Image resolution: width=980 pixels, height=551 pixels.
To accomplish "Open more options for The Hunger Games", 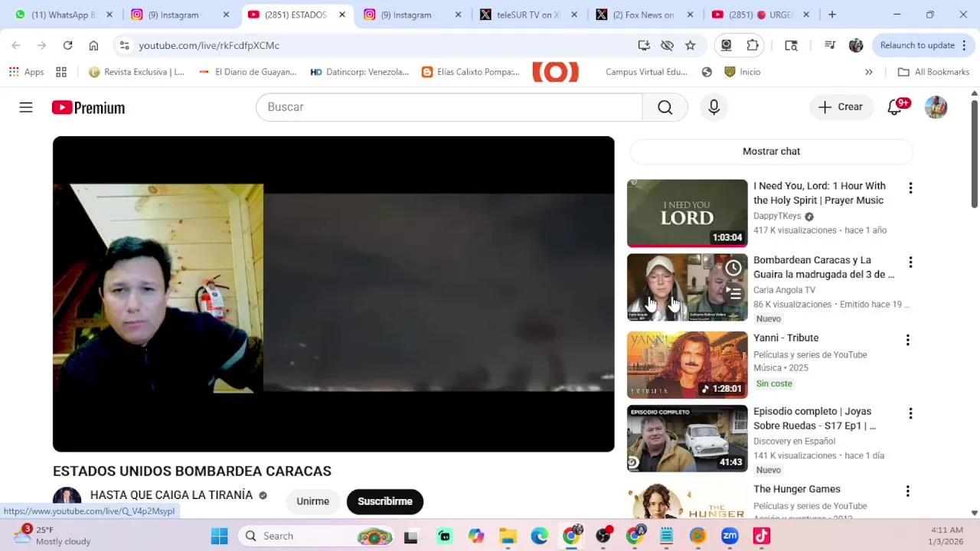I will (908, 491).
